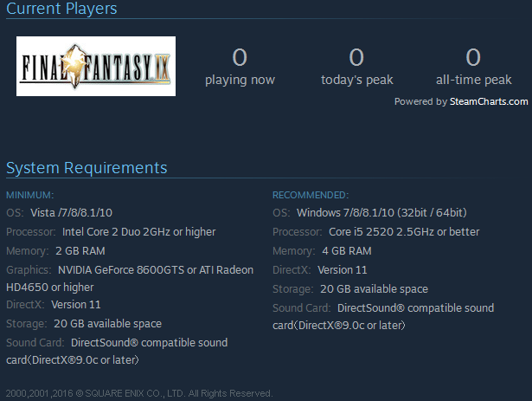Click the Final Fantasy IX logo image
The image size is (532, 401).
[96, 67]
